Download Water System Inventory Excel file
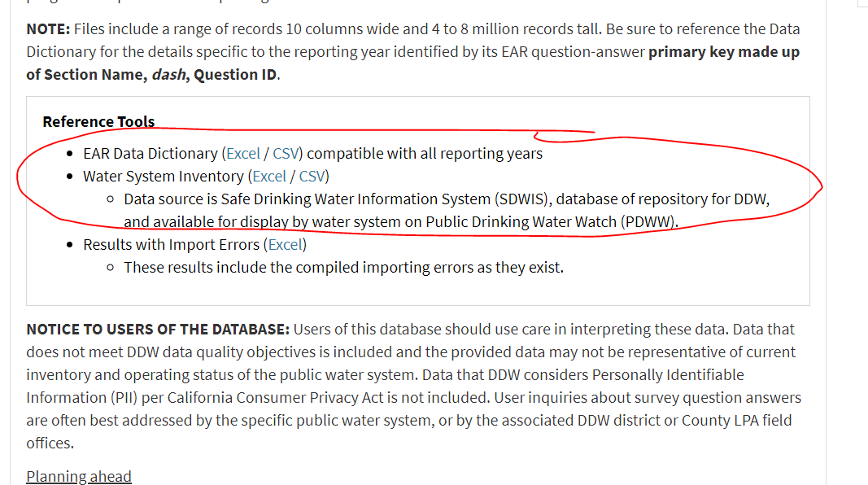This screenshot has height=485, width=868. tap(269, 176)
